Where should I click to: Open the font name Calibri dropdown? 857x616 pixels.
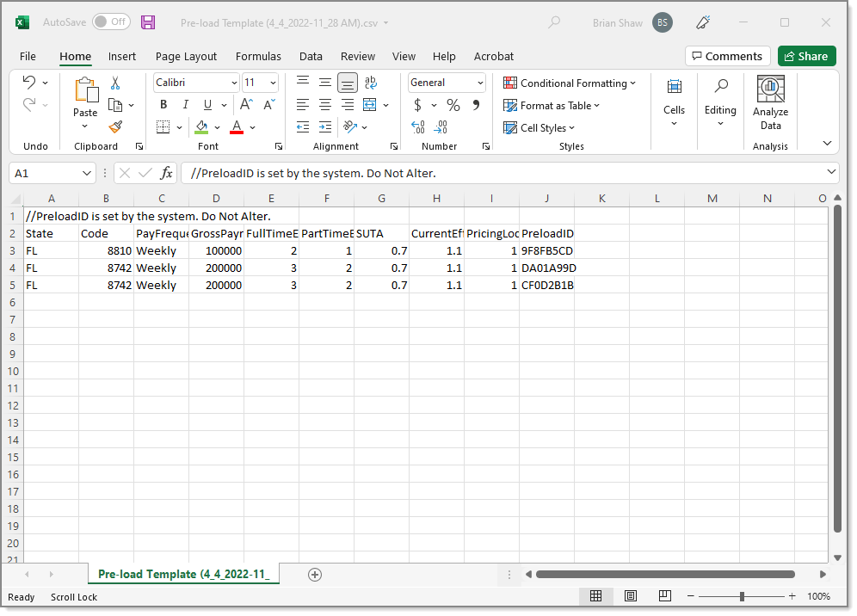pyautogui.click(x=234, y=83)
